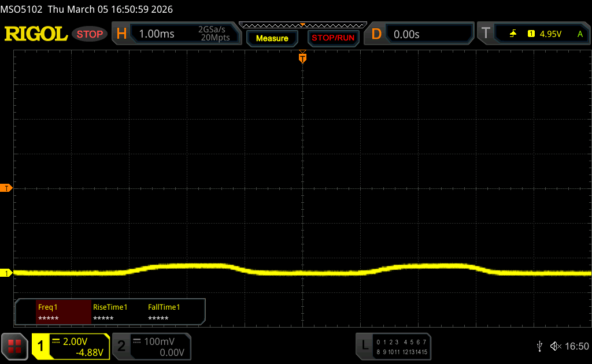This screenshot has height=364, width=592.
Task: Click the trigger level marker on left edge
Action: tap(6, 188)
